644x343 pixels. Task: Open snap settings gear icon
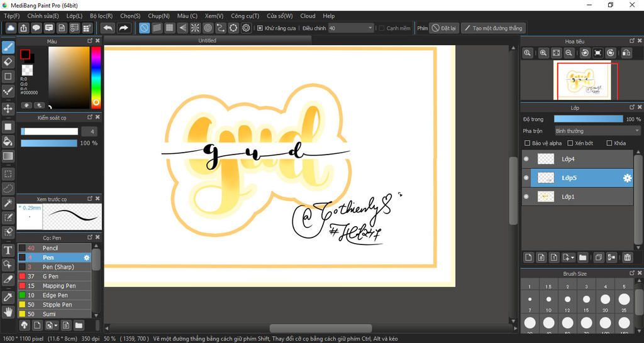pyautogui.click(x=246, y=28)
